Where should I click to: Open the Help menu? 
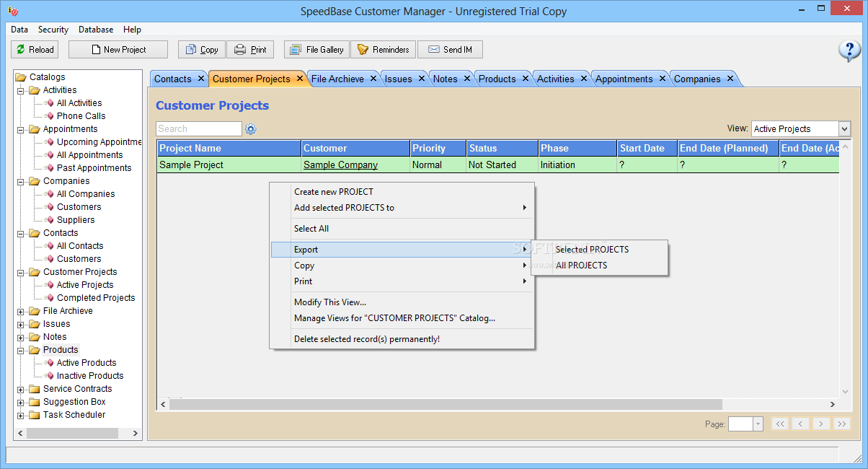point(132,30)
